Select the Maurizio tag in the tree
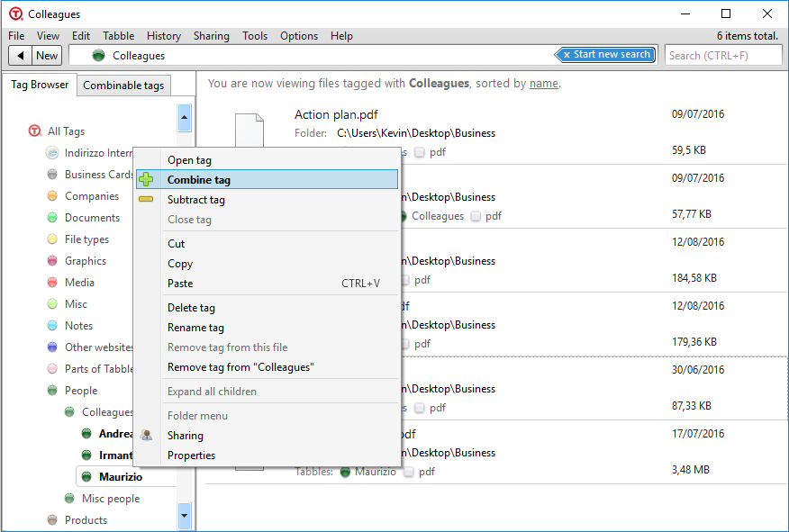 coord(121,477)
